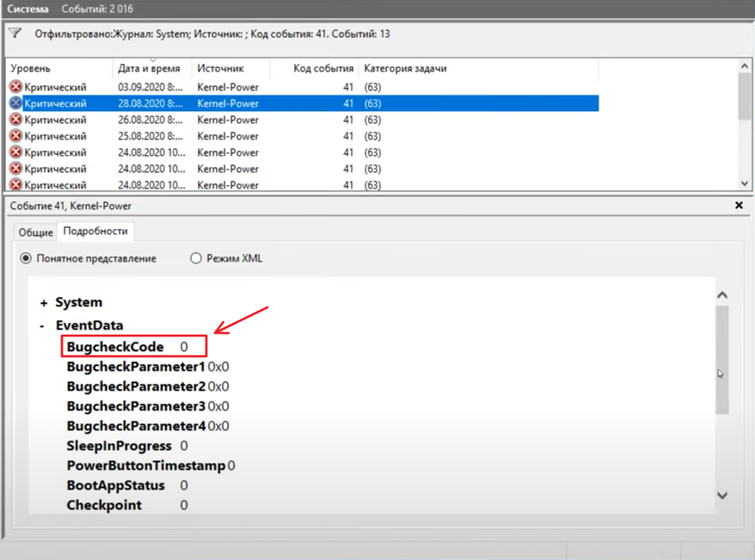755x560 pixels.
Task: Click error icon of 26.08.2020 event row
Action: (15, 120)
